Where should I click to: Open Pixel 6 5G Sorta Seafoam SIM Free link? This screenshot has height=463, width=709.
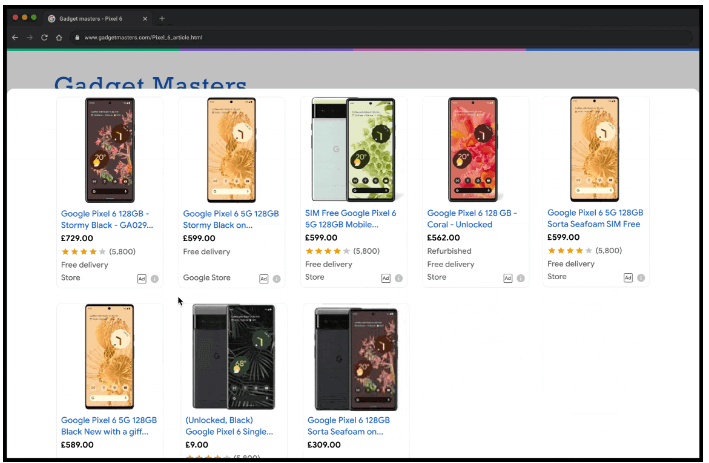(595, 218)
